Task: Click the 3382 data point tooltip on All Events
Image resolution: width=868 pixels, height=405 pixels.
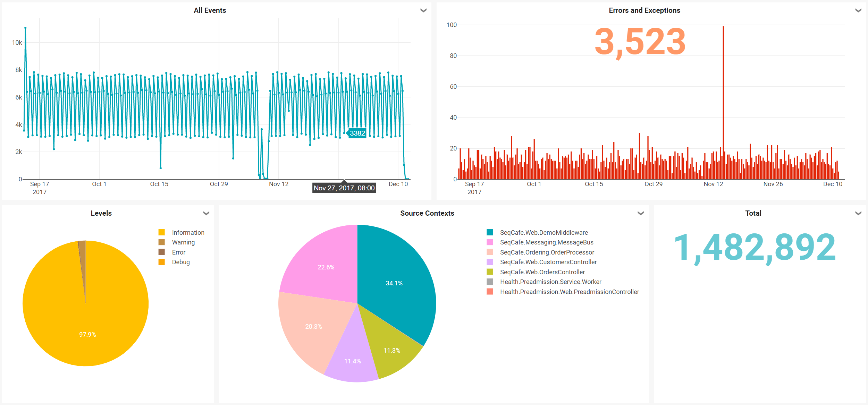Action: 357,133
